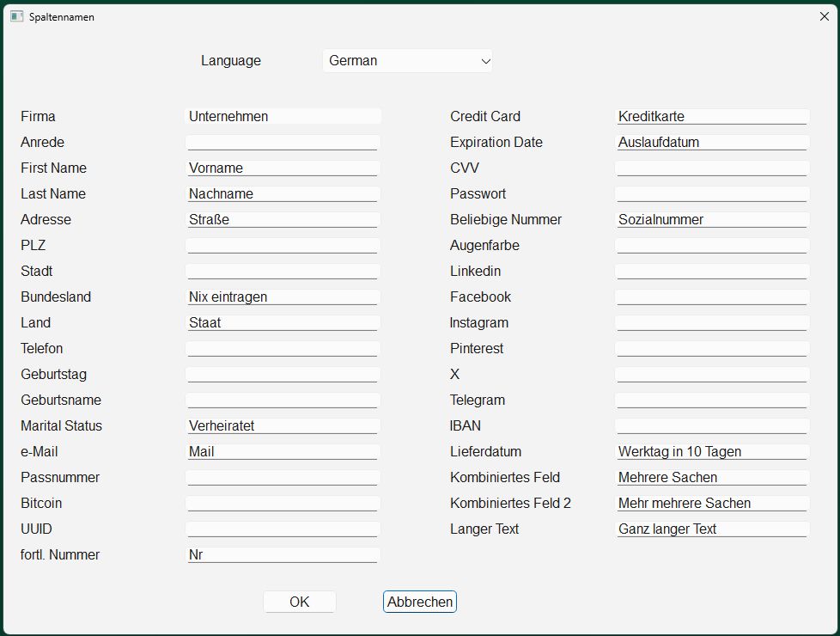Screen dimensions: 840x636
Task: Click the Lieferdatum field with Werktag in 10 Tagen
Action: [712, 451]
